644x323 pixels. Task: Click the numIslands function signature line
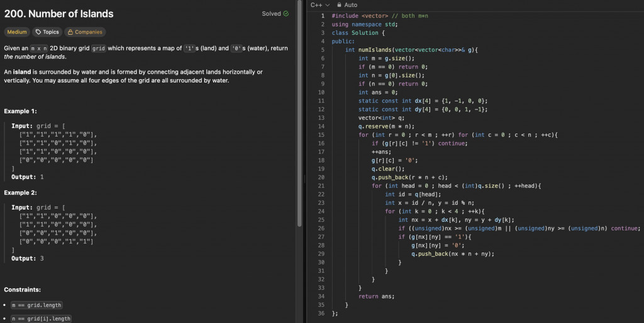pyautogui.click(x=411, y=50)
